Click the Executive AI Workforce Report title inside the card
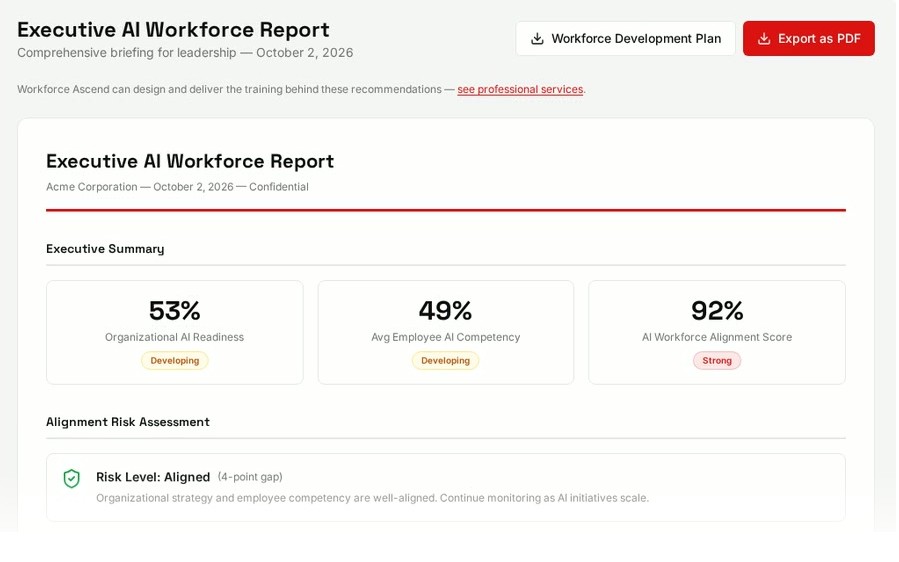899x562 pixels. click(x=190, y=161)
